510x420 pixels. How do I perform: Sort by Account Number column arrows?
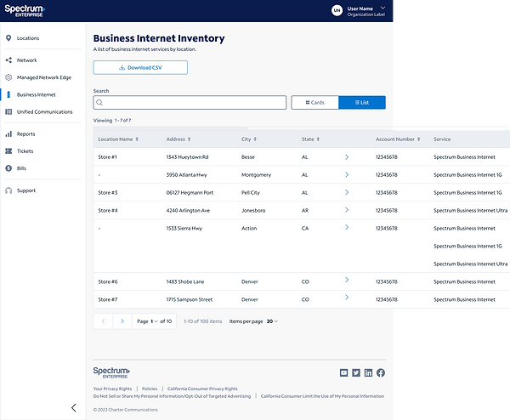(x=418, y=139)
